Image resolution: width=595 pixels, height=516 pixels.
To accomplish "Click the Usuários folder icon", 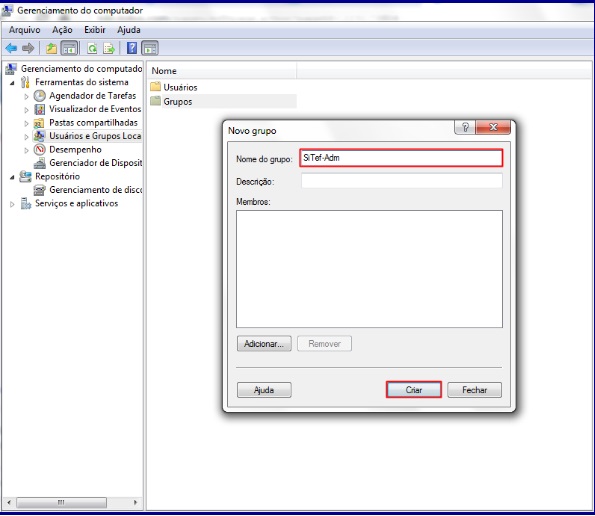I will pyautogui.click(x=156, y=87).
